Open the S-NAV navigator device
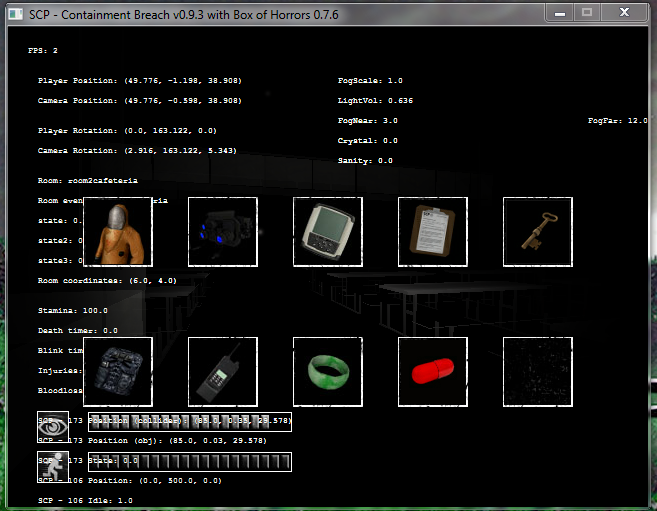The height and width of the screenshot is (511, 657). point(328,232)
